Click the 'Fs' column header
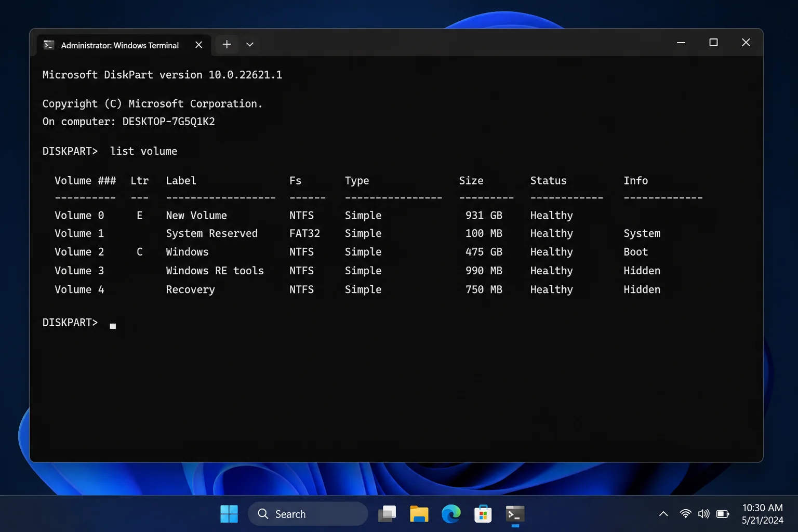 pyautogui.click(x=295, y=180)
